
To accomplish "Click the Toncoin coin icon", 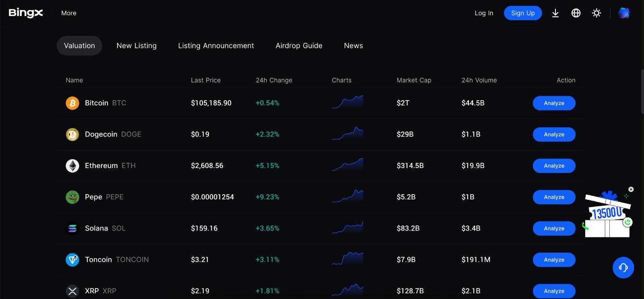I will pos(72,260).
